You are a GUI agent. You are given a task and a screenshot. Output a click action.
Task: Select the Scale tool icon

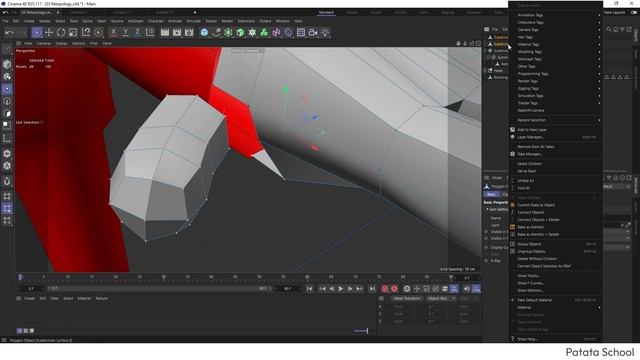(73, 32)
